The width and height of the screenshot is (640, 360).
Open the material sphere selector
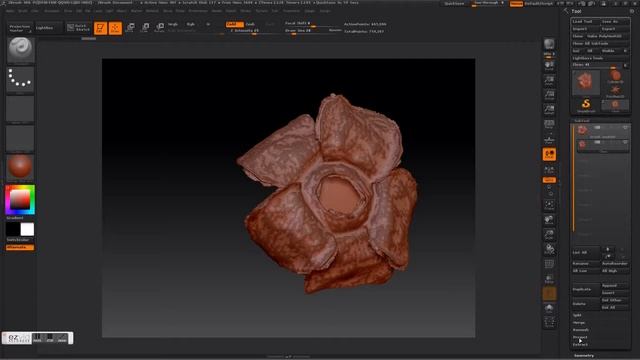(20, 167)
